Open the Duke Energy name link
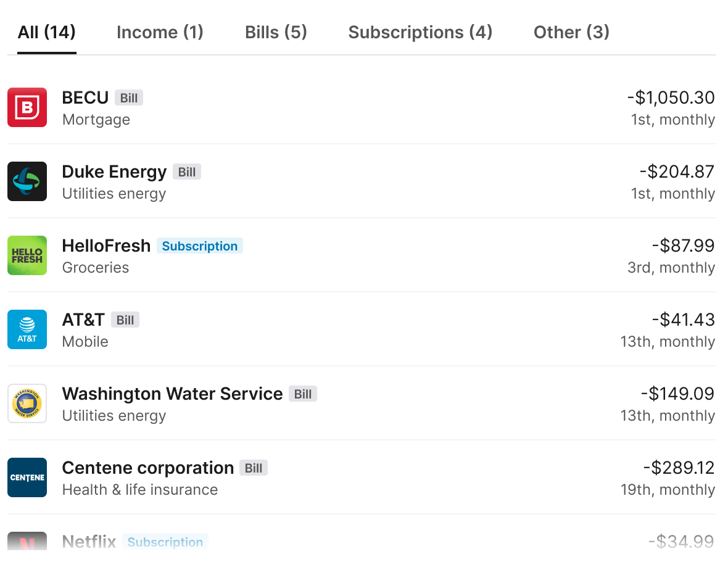This screenshot has width=728, height=570. (x=114, y=171)
